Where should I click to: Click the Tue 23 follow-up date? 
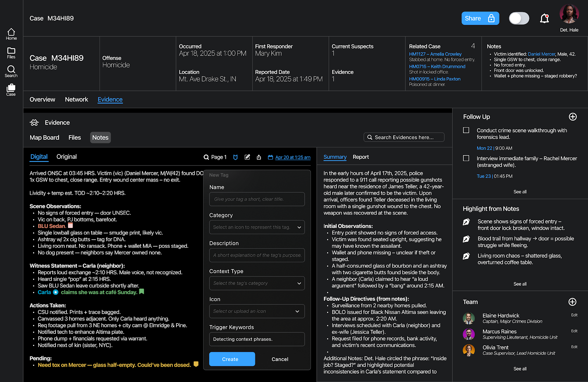484,176
